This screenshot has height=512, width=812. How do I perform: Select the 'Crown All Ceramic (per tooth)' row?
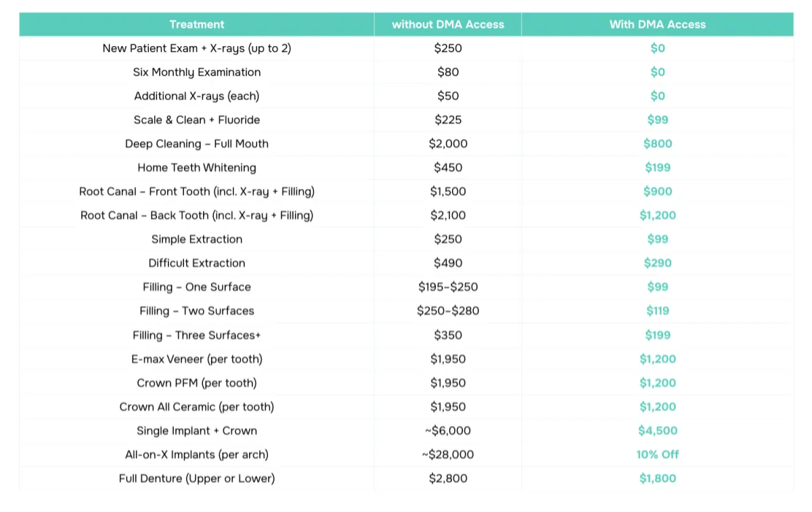196,406
